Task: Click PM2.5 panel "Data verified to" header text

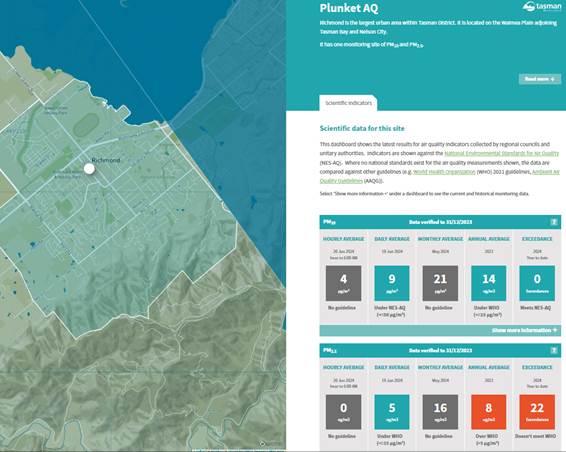Action: 440,350
